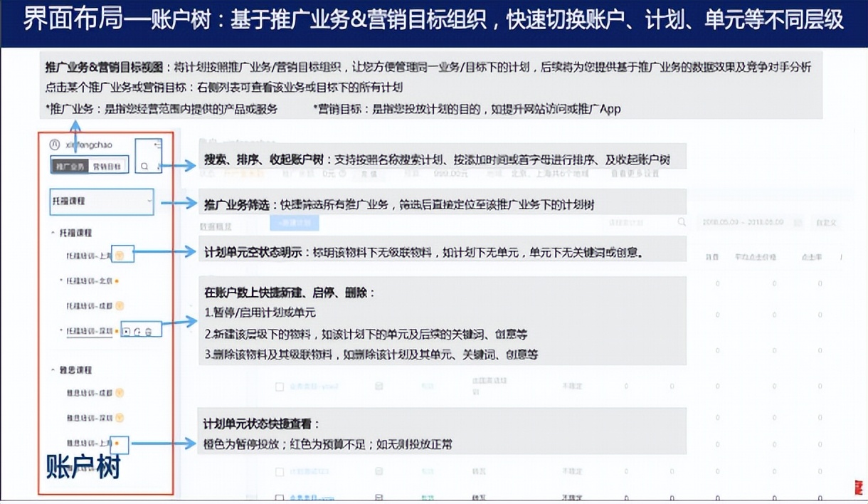Pause the 托福培训-深圳 plan via pause icon
Image resolution: width=868 pixels, height=504 pixels.
127,332
